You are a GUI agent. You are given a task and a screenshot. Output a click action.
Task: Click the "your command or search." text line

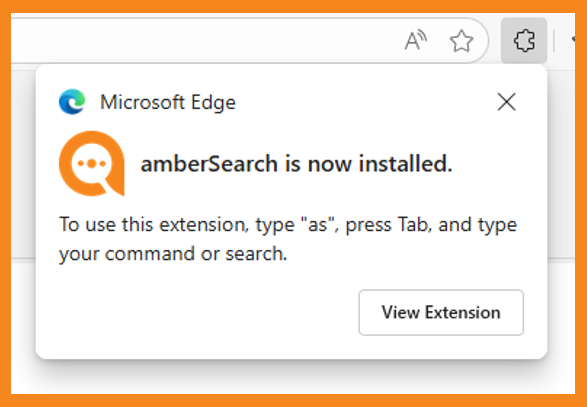(173, 254)
